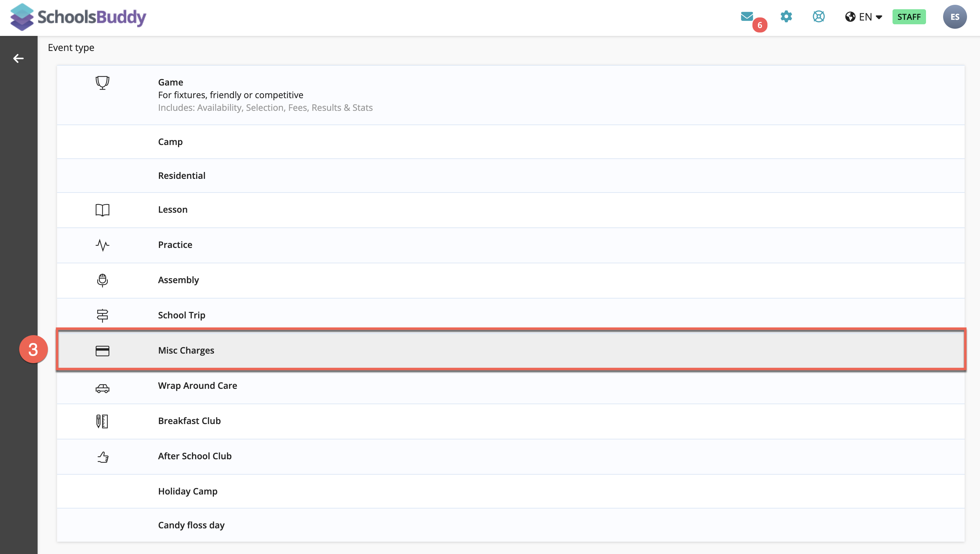Image resolution: width=980 pixels, height=554 pixels.
Task: Click the globe language icon
Action: point(850,17)
